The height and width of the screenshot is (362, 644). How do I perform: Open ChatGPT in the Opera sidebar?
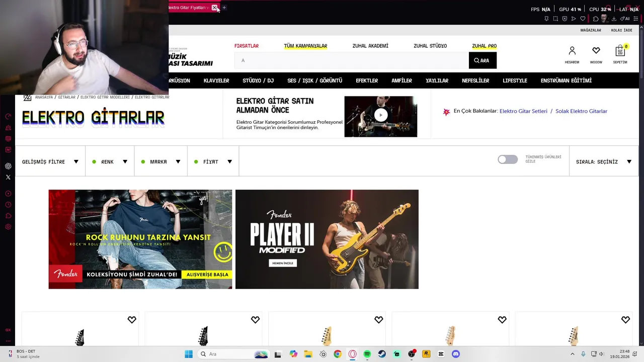pos(8,166)
